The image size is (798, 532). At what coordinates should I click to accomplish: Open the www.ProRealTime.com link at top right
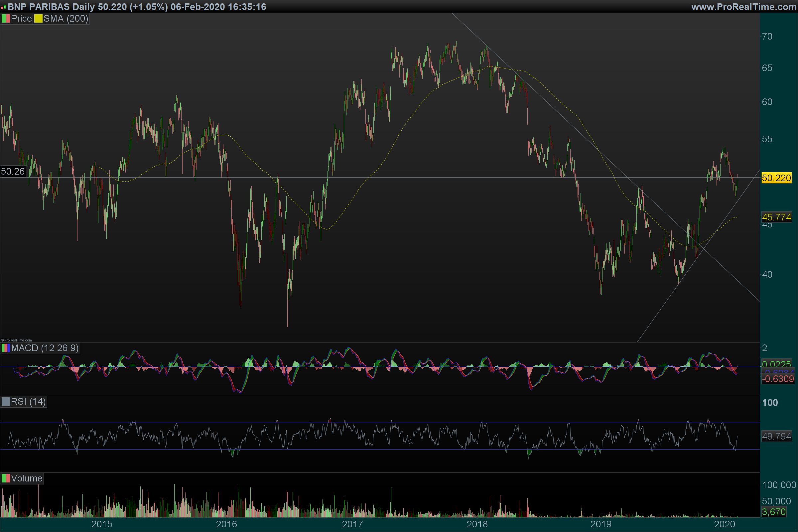[743, 7]
